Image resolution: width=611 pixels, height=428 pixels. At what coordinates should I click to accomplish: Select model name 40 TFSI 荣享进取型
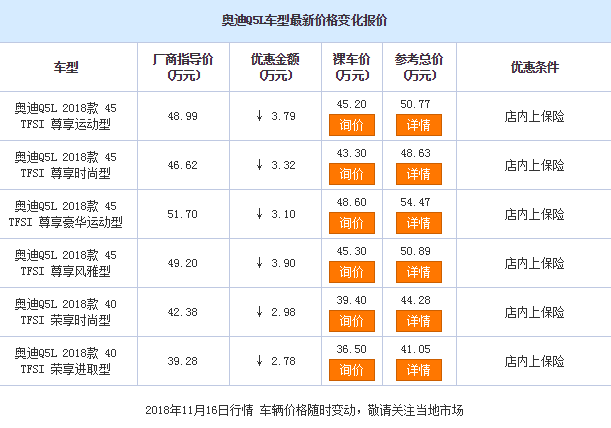(x=65, y=361)
